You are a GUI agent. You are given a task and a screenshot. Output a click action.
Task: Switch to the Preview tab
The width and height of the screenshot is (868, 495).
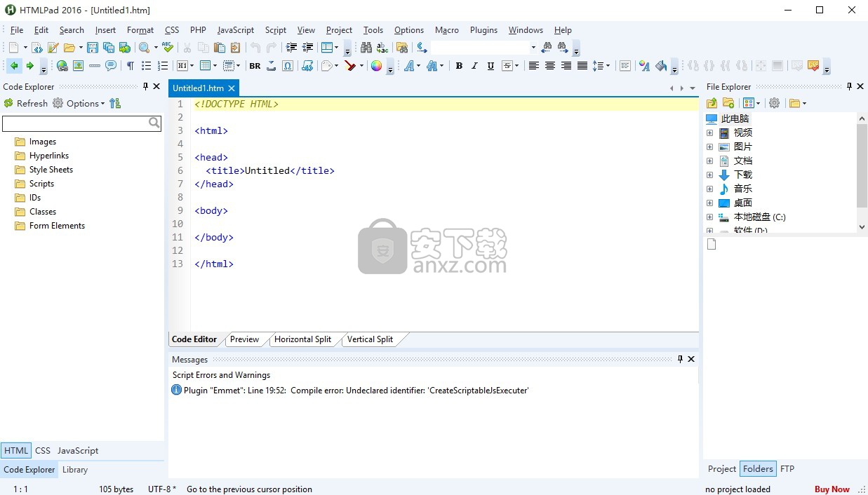pyautogui.click(x=244, y=339)
